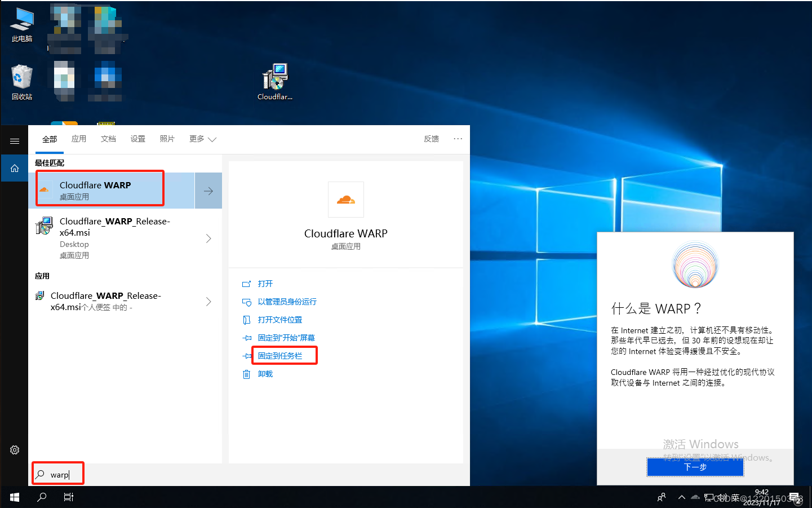Switch to the 应用 search tab
Screen dimensions: 812x508
pyautogui.click(x=79, y=139)
